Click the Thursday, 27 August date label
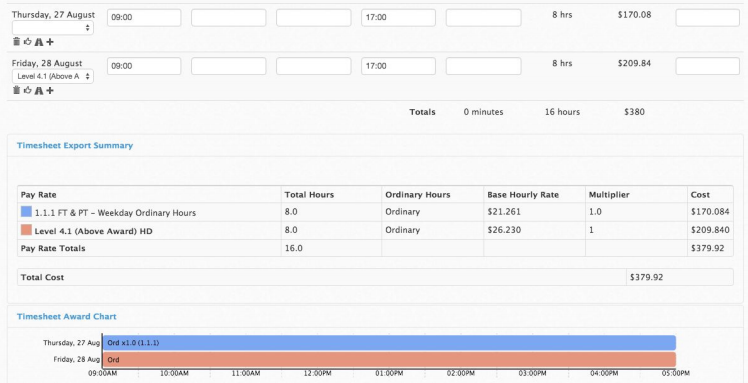748x383 pixels. click(x=53, y=15)
